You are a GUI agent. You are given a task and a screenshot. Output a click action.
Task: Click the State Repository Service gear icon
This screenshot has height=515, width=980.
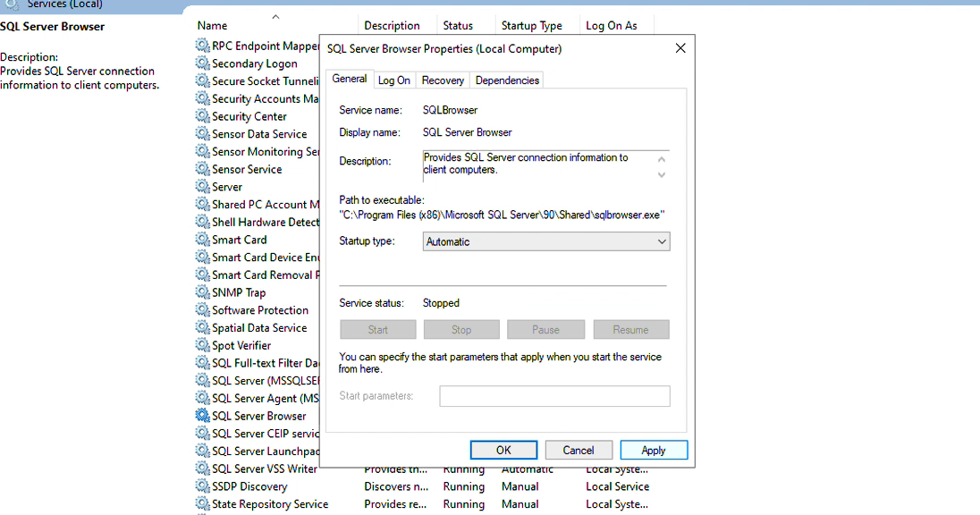(x=202, y=503)
